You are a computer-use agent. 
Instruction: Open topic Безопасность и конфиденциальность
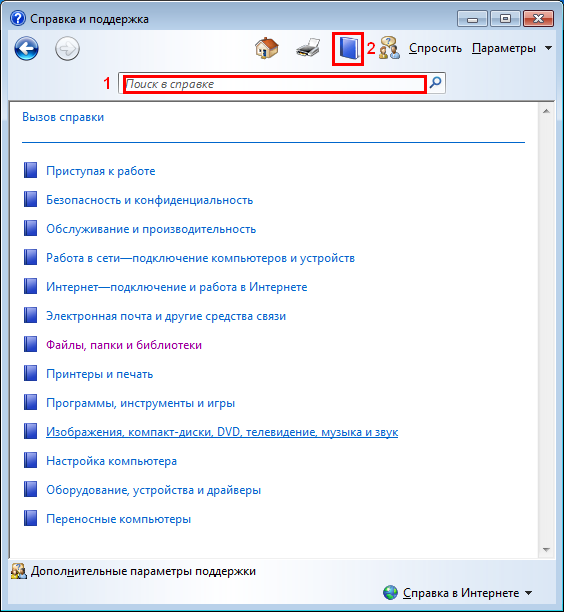tap(149, 200)
